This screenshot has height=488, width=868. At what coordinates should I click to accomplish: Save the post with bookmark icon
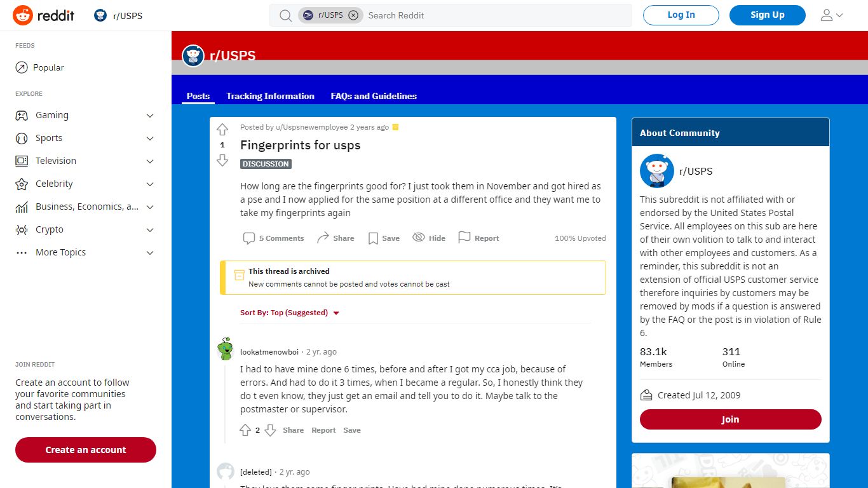(x=384, y=238)
